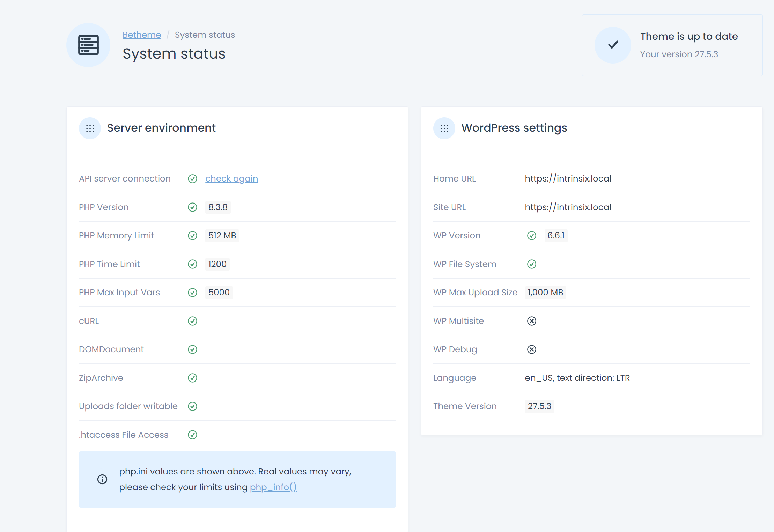Click the PHP version value 8.3.8
The width and height of the screenshot is (774, 532).
(218, 207)
